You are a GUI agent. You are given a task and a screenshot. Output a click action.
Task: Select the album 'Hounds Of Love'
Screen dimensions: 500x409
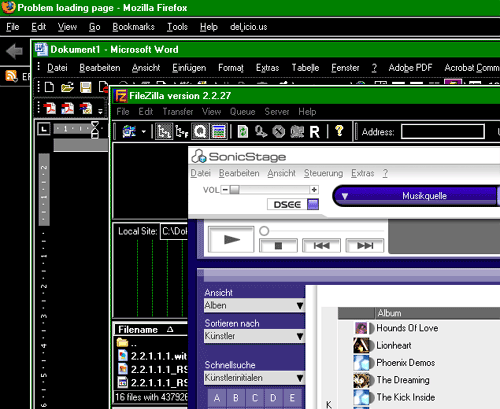(407, 328)
